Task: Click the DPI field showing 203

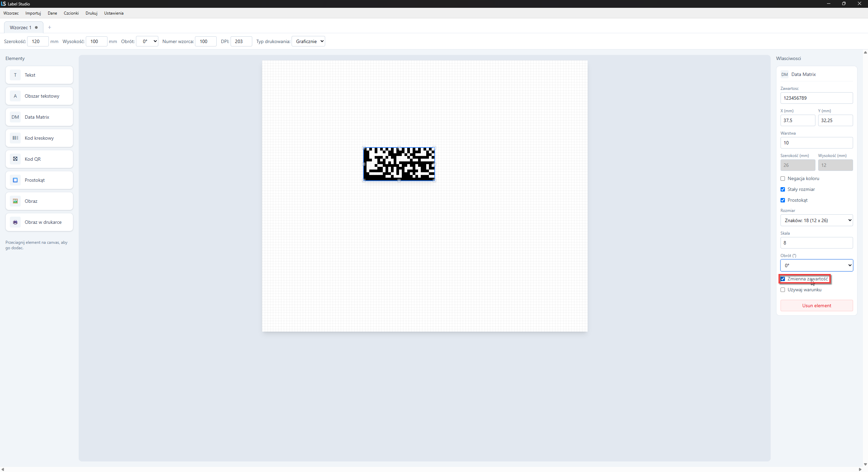Action: tap(241, 41)
